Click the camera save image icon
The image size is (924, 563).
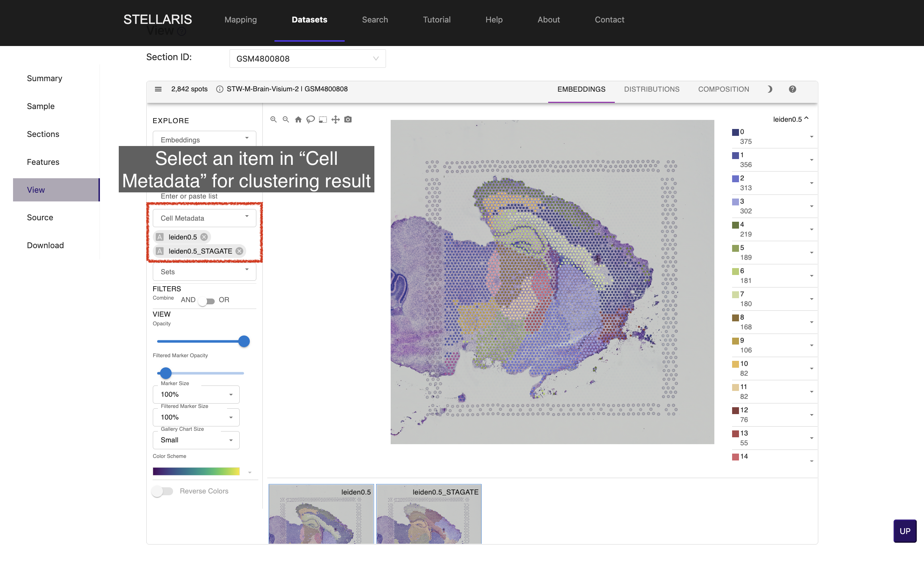[x=348, y=119]
